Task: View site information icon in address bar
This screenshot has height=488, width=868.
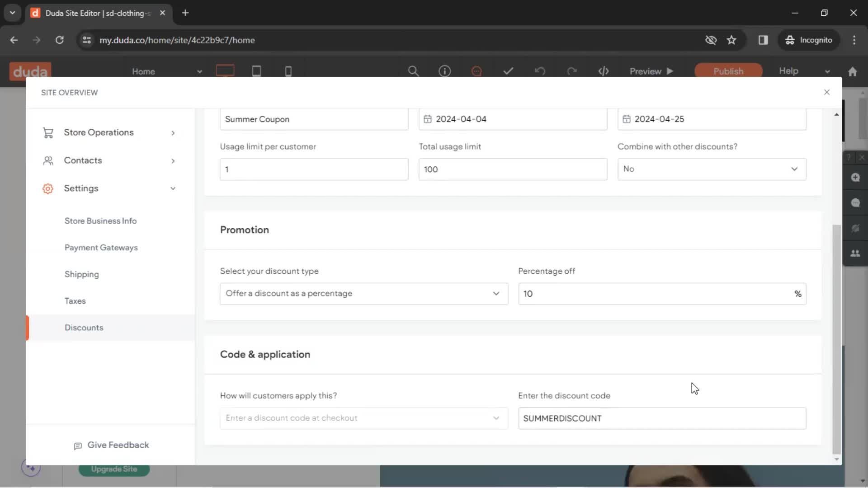Action: click(x=87, y=40)
